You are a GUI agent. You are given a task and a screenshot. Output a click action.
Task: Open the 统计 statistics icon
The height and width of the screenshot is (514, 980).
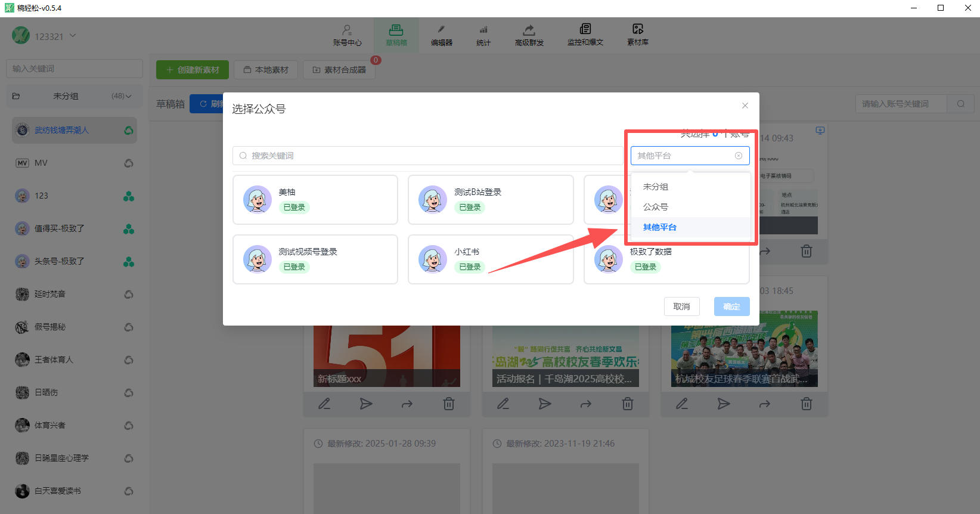(483, 35)
